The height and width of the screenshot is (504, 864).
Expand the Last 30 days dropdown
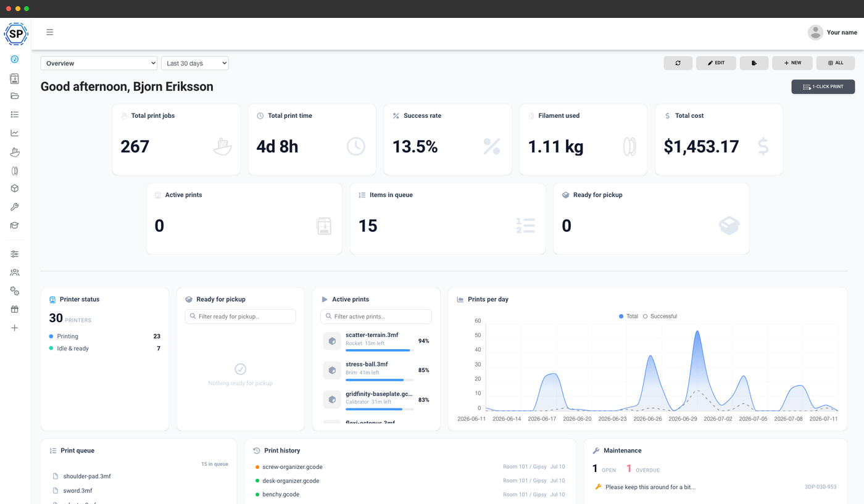[x=195, y=63]
